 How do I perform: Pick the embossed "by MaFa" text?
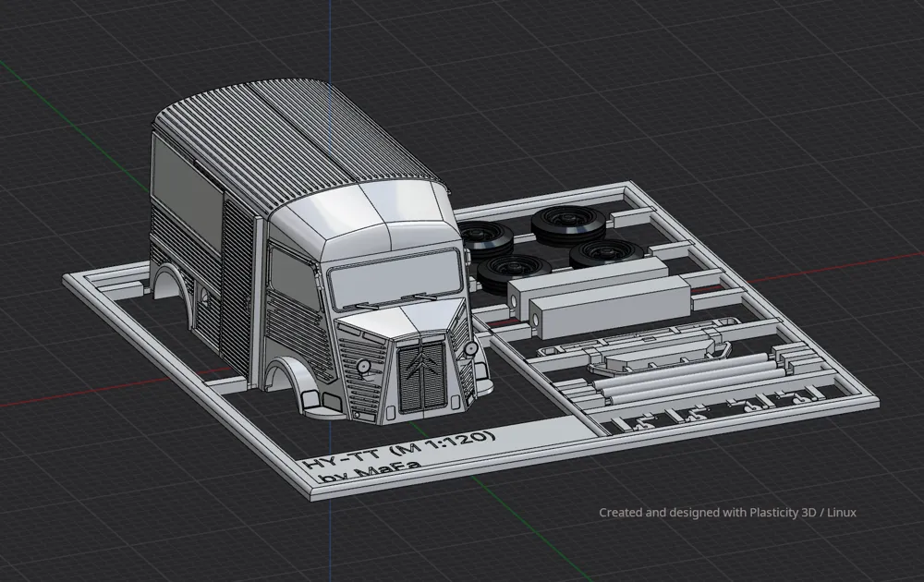(x=371, y=470)
